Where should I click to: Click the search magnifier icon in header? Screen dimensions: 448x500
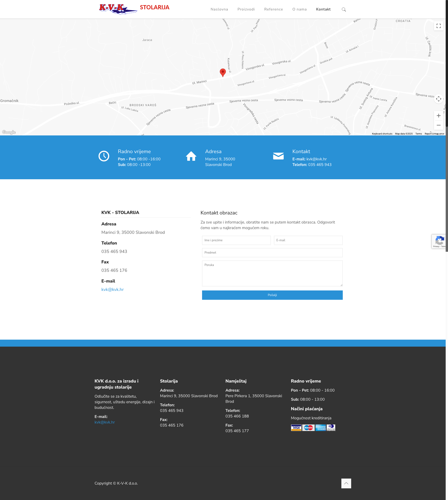(x=344, y=10)
